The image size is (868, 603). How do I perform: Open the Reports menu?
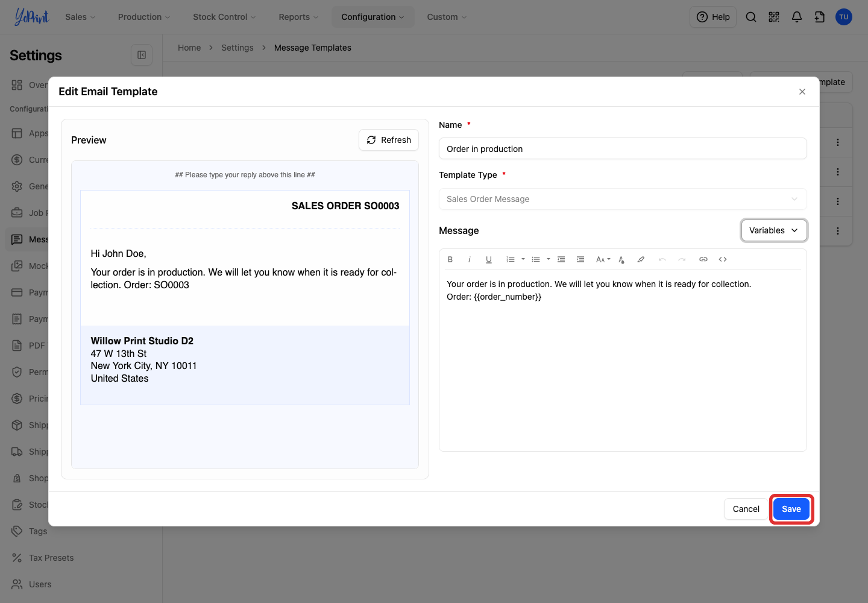coord(298,17)
